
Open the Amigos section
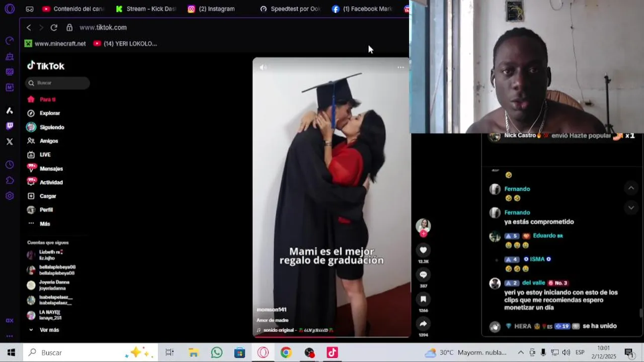click(43, 141)
